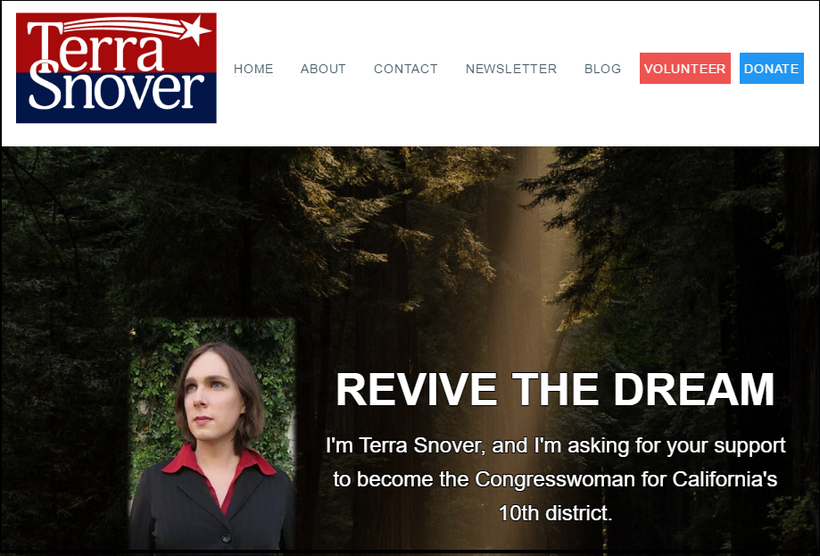Select the Newsletter nav link

(x=511, y=69)
